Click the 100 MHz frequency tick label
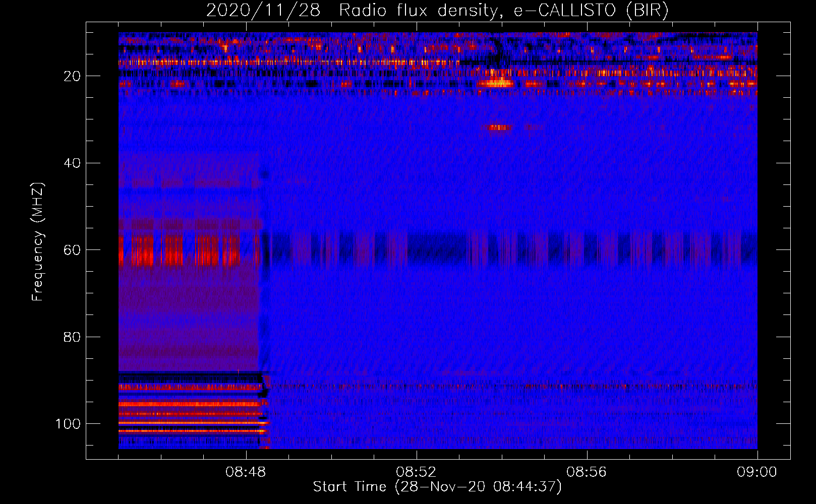Screen dimensions: 816x504 [68, 424]
